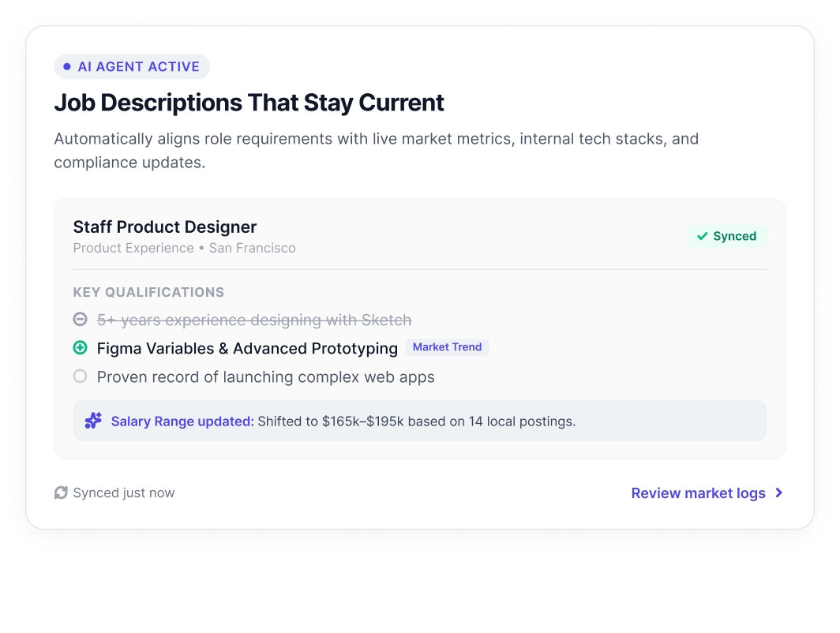Click the Market Trend tag
840x633 pixels.
tap(448, 347)
